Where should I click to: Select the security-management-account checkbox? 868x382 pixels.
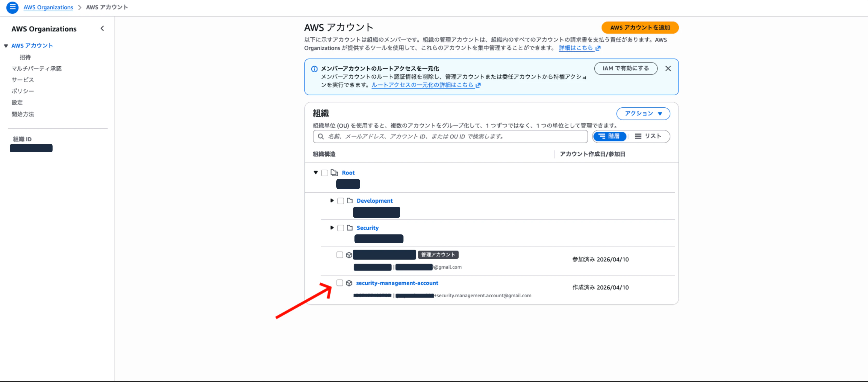[x=340, y=283]
